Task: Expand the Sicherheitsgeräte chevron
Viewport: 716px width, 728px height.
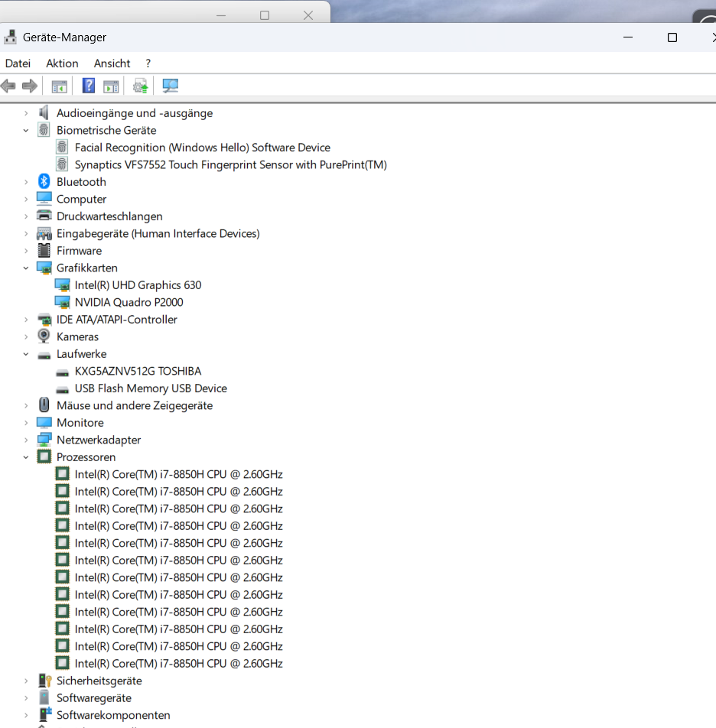Action: (x=26, y=681)
